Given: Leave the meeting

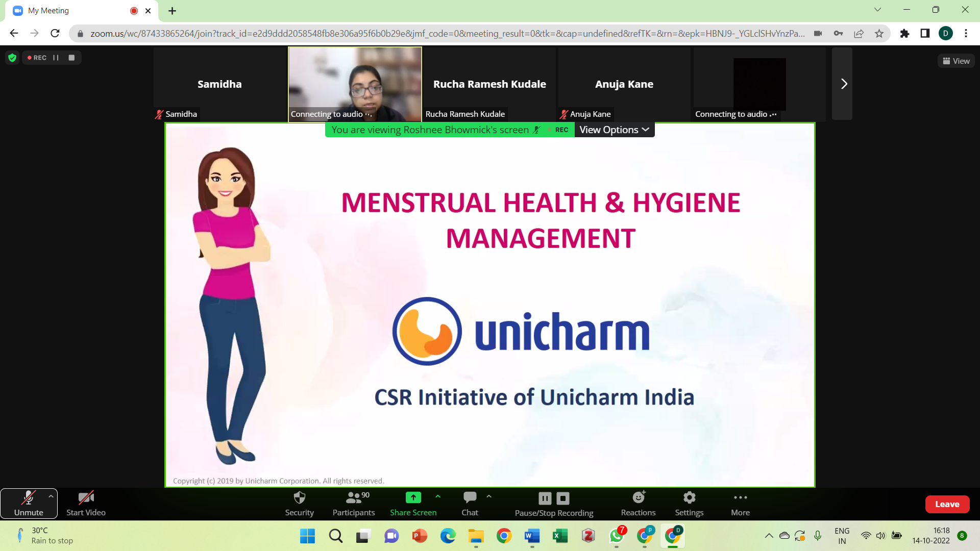Looking at the screenshot, I should [947, 504].
